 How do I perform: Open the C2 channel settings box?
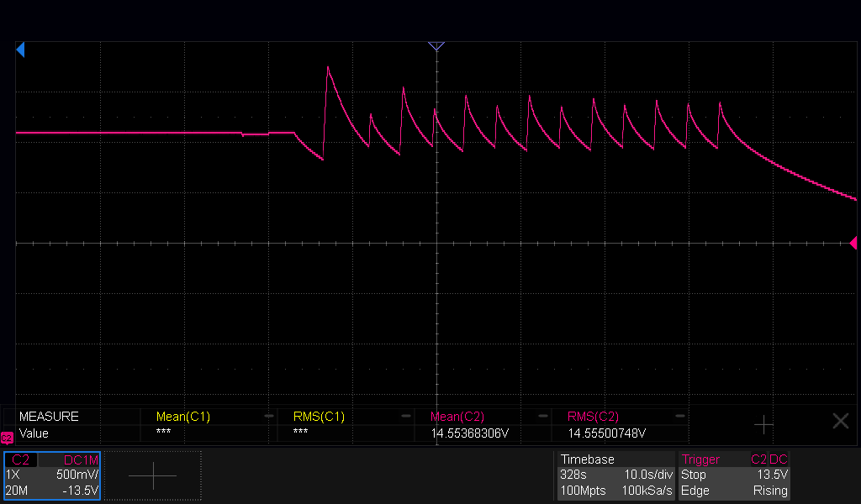52,475
